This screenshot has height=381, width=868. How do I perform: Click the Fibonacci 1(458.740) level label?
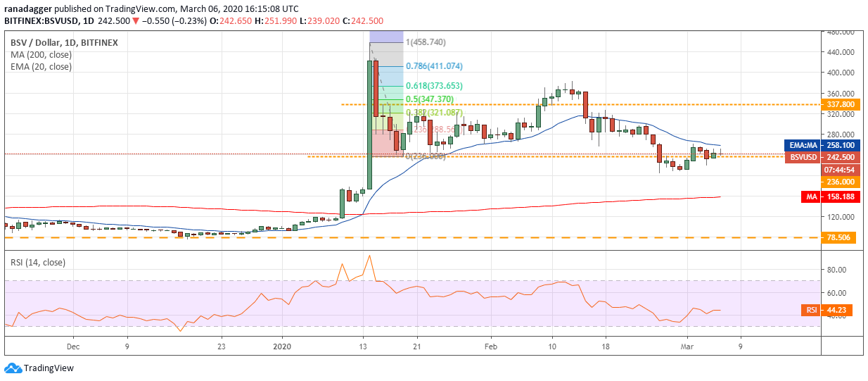pyautogui.click(x=426, y=42)
